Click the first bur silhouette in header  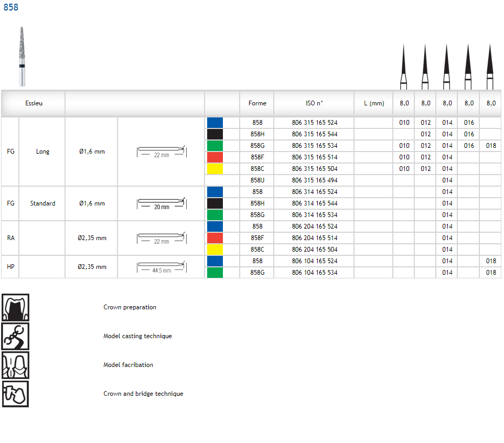pos(404,66)
